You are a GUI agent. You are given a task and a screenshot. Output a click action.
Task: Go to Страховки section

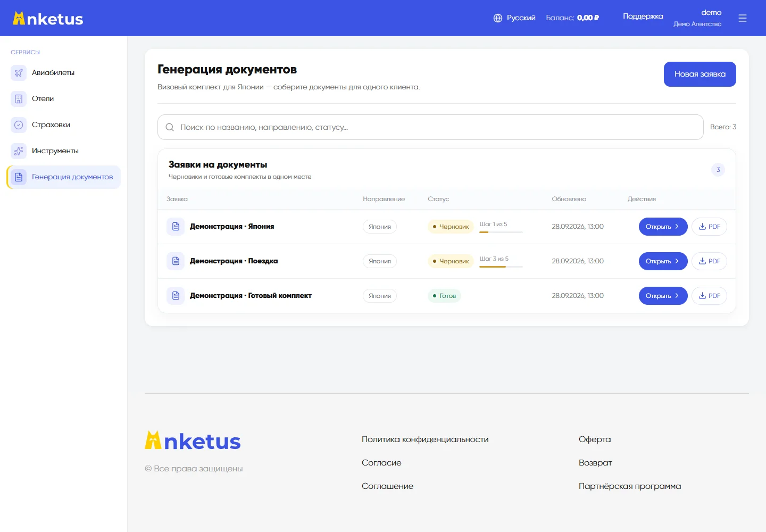(x=64, y=125)
